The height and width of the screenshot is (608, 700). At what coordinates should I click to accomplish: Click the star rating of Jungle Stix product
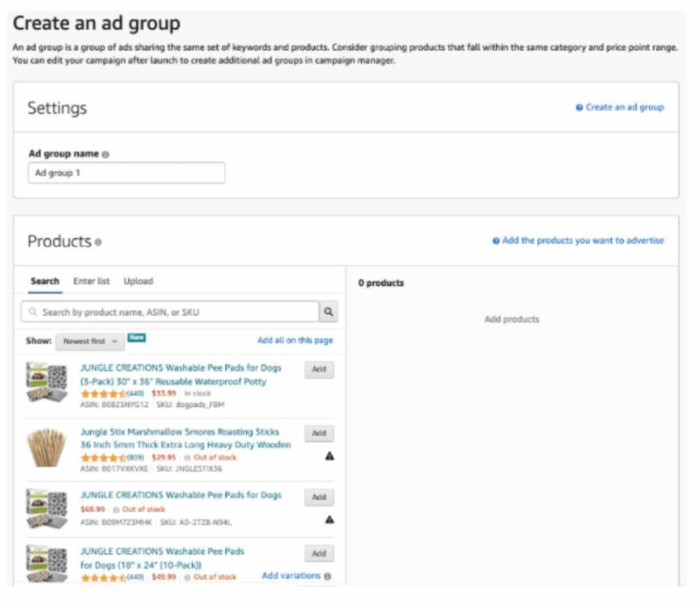point(104,458)
